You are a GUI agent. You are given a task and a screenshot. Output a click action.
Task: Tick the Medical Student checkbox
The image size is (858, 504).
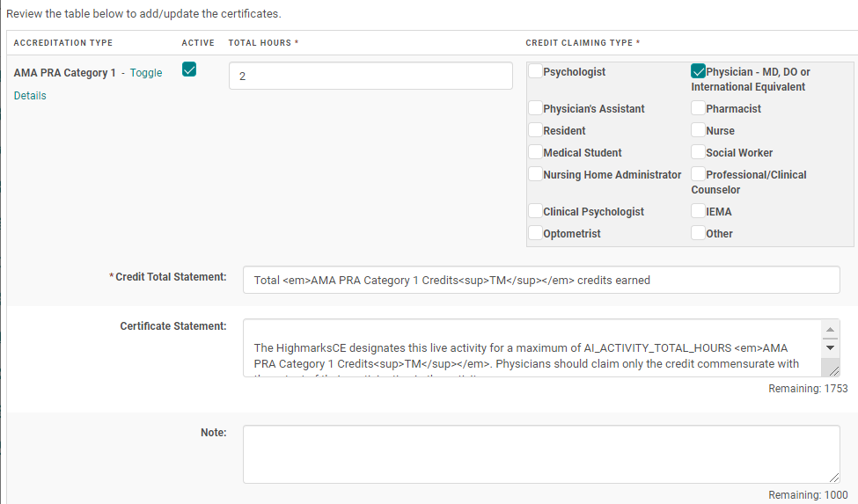[535, 152]
